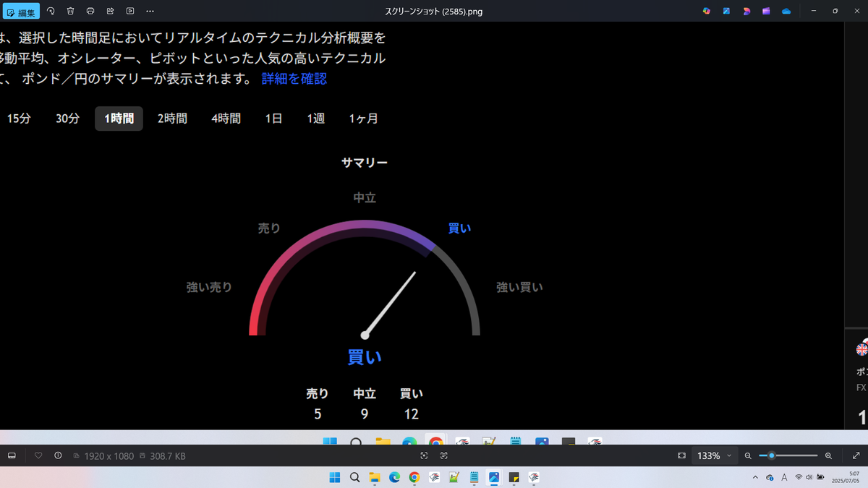Click the fit to window icon
The width and height of the screenshot is (868, 488).
point(681,455)
